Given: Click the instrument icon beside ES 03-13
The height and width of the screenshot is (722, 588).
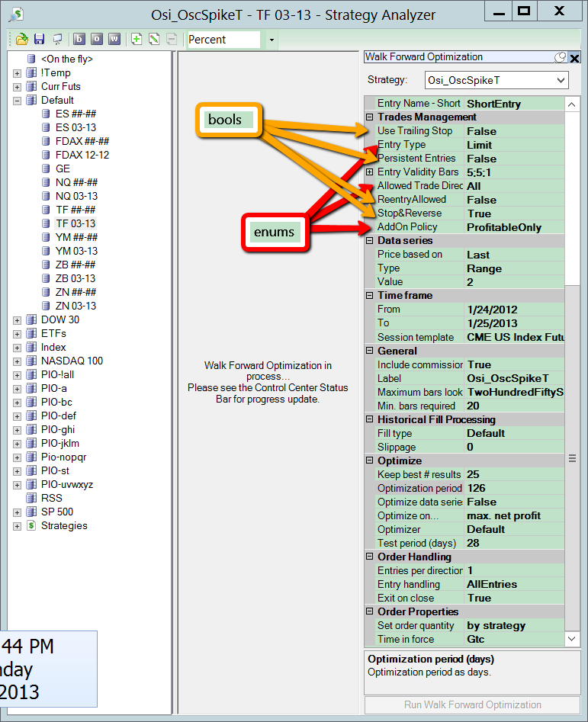Looking at the screenshot, I should click(46, 127).
